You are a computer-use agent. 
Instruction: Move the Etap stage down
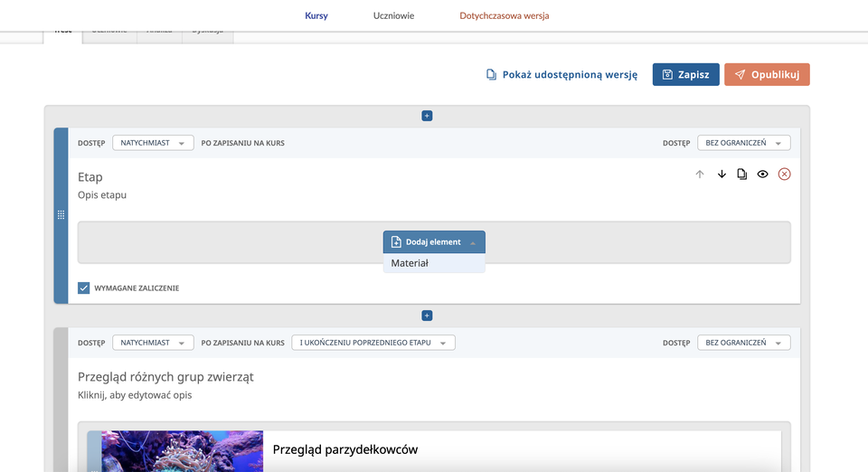click(722, 175)
